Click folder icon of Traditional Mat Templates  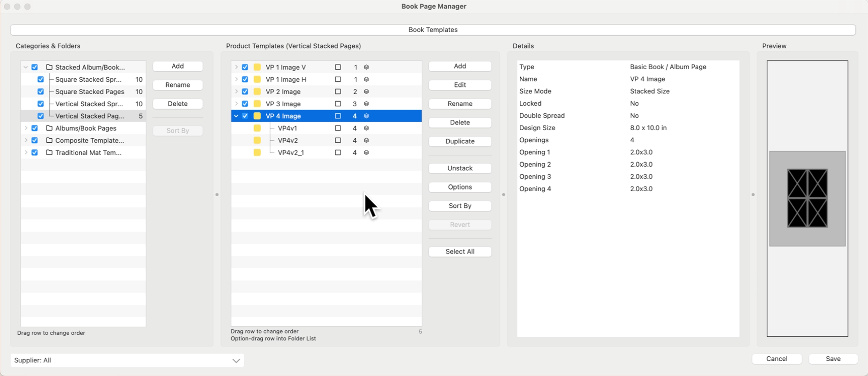click(49, 152)
